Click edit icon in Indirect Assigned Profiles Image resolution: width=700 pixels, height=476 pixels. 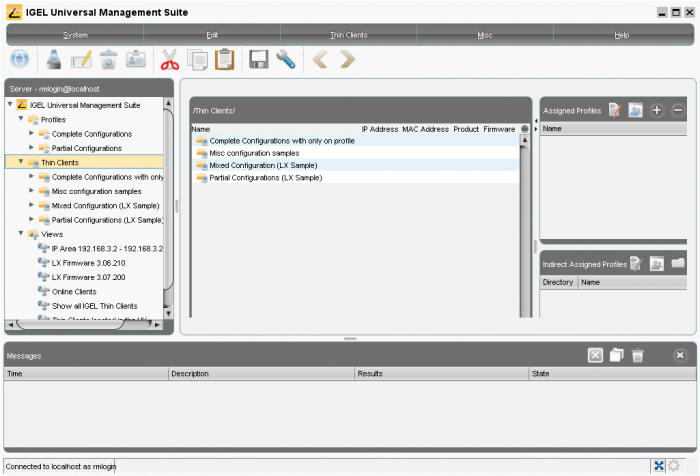click(636, 263)
